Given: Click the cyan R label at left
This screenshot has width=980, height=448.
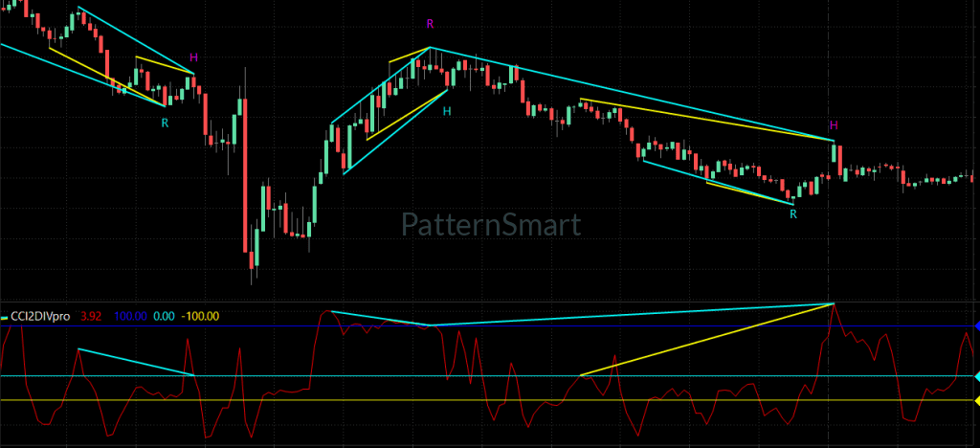Looking at the screenshot, I should [165, 123].
